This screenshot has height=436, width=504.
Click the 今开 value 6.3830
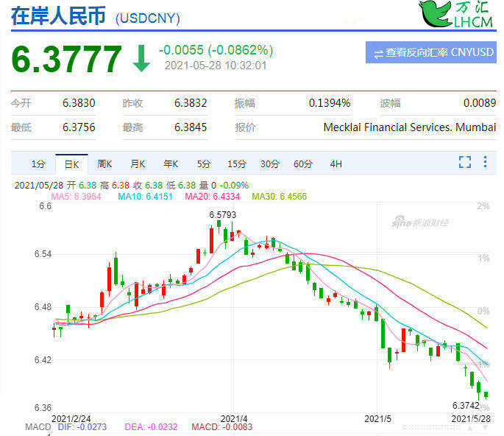(79, 103)
